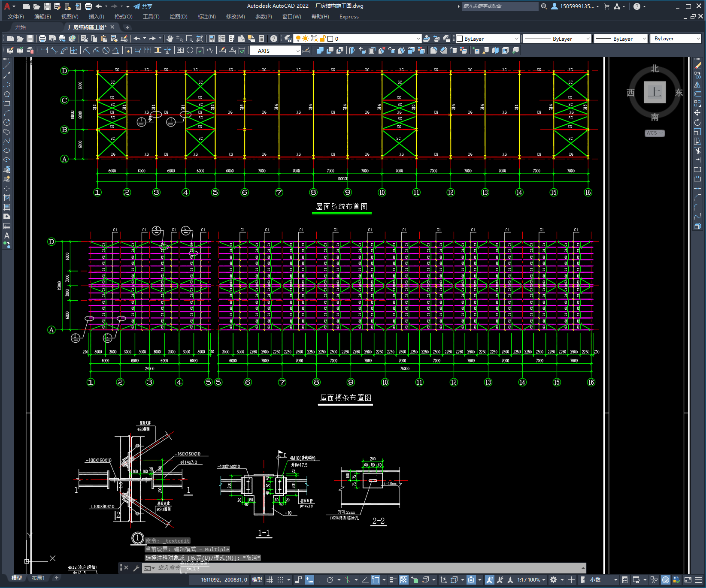Click the search keyword input field

[500, 6]
